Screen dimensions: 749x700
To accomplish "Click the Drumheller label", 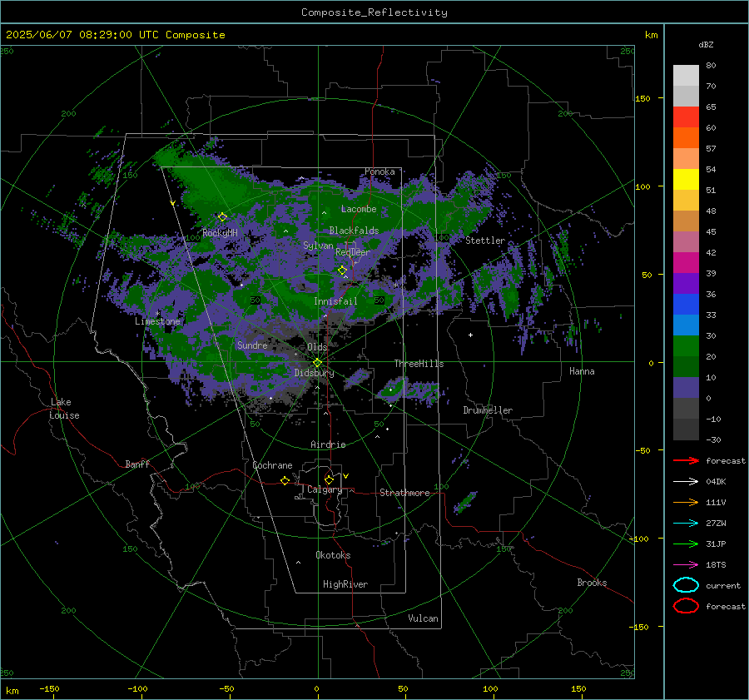I will point(488,410).
